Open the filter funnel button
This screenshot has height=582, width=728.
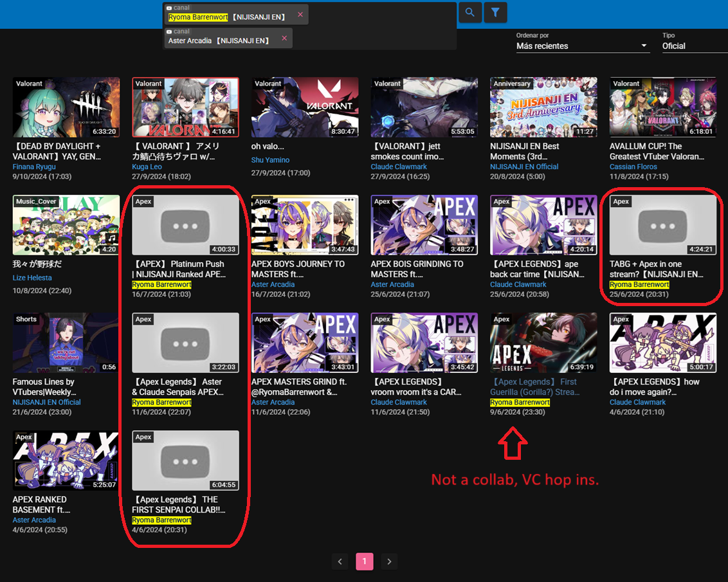[495, 12]
